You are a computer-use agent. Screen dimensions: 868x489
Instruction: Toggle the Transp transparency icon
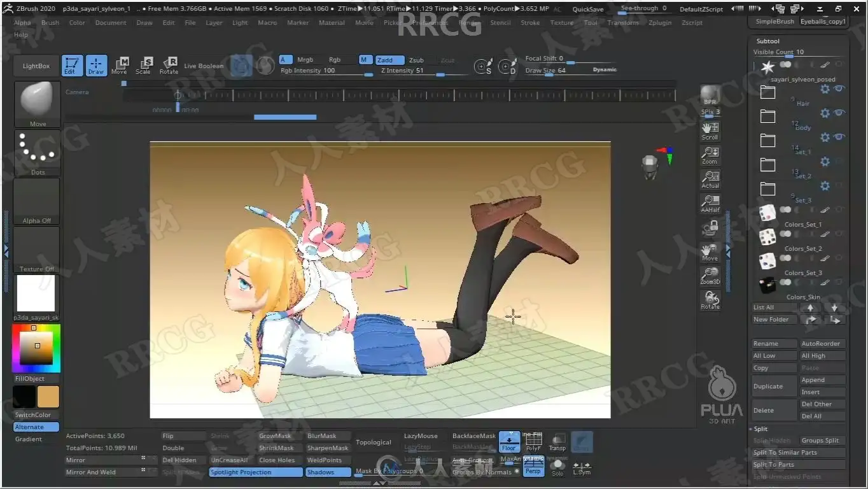pyautogui.click(x=557, y=442)
